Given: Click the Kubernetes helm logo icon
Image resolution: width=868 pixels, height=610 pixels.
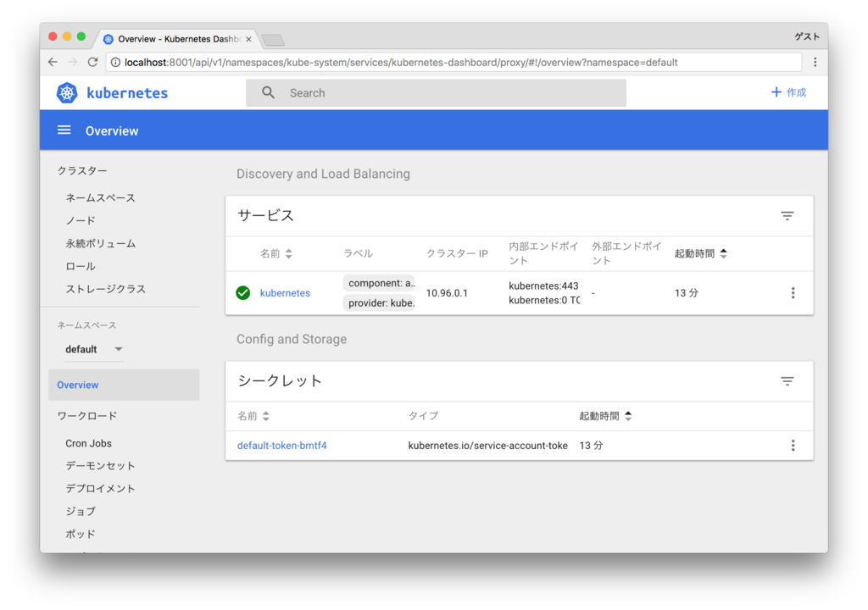Looking at the screenshot, I should point(66,92).
